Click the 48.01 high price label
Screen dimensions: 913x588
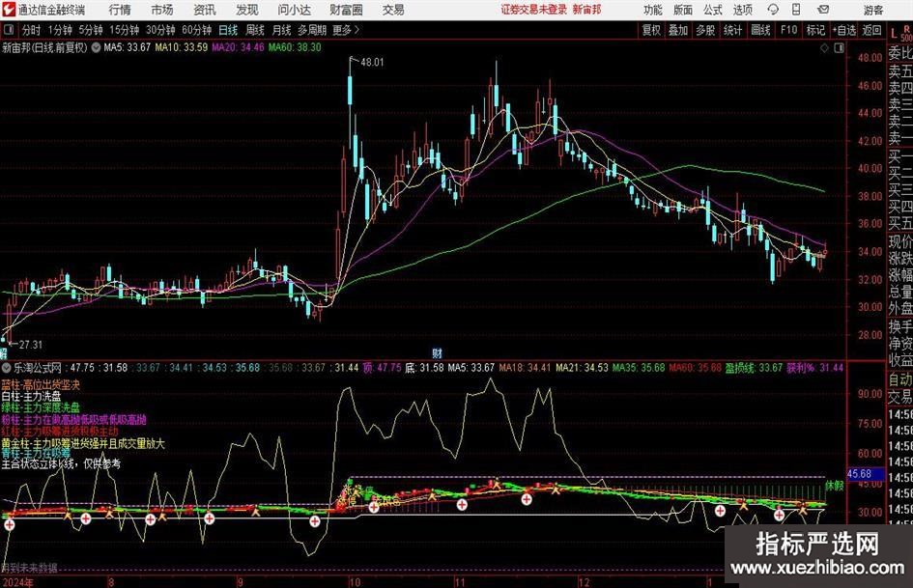point(372,63)
